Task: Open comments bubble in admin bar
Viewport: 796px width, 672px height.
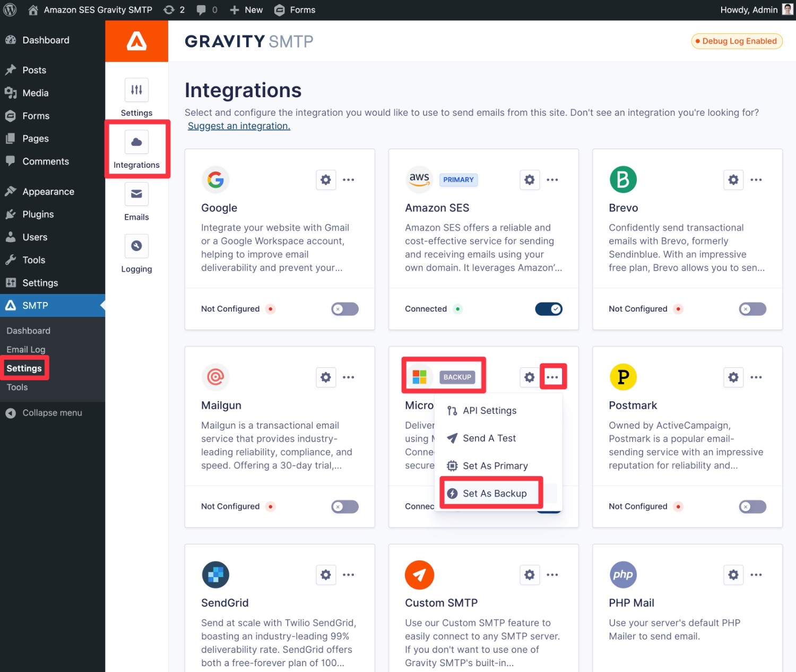Action: coord(207,10)
